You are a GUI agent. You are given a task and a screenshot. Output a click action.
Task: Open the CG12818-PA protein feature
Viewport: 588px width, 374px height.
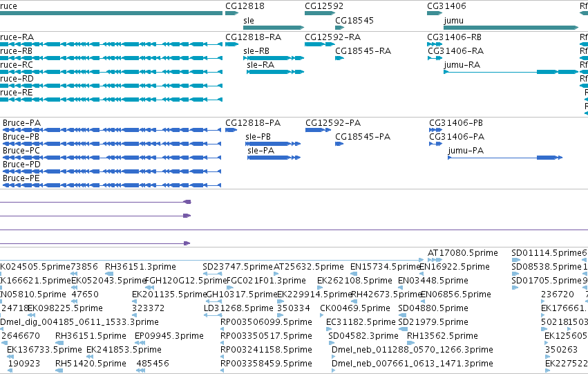[231, 130]
